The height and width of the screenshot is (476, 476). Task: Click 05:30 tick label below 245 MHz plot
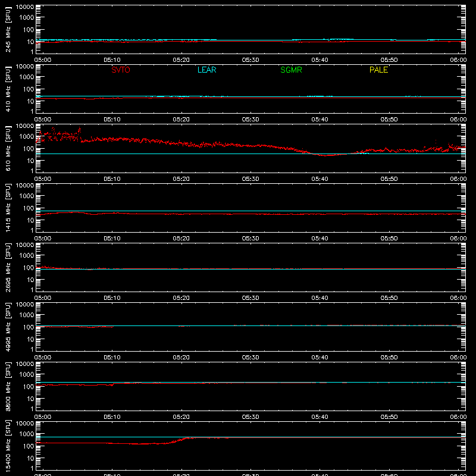pos(250,60)
